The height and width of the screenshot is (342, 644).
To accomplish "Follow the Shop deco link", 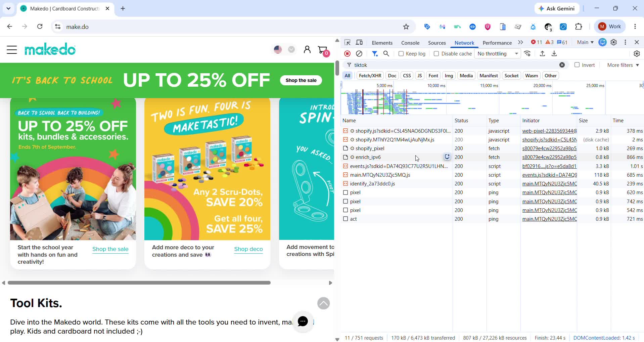I will tap(248, 249).
